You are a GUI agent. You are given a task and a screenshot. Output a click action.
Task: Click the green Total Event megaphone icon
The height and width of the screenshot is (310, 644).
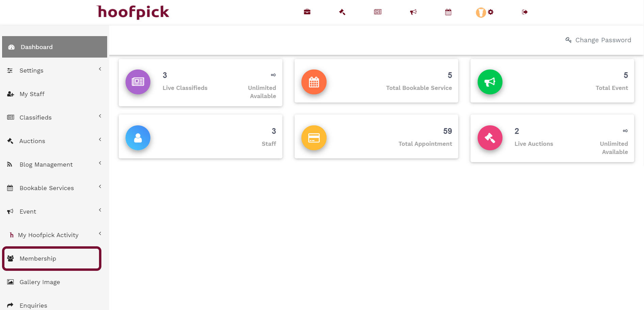point(490,82)
